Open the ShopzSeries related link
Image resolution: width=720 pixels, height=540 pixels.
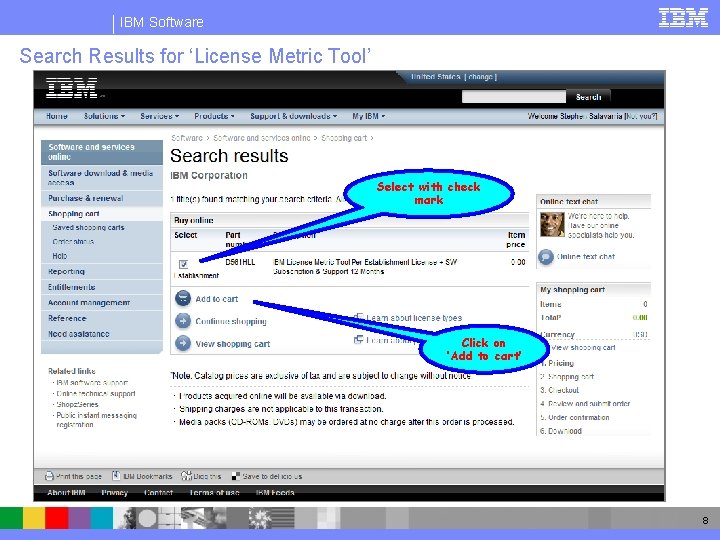[78, 405]
